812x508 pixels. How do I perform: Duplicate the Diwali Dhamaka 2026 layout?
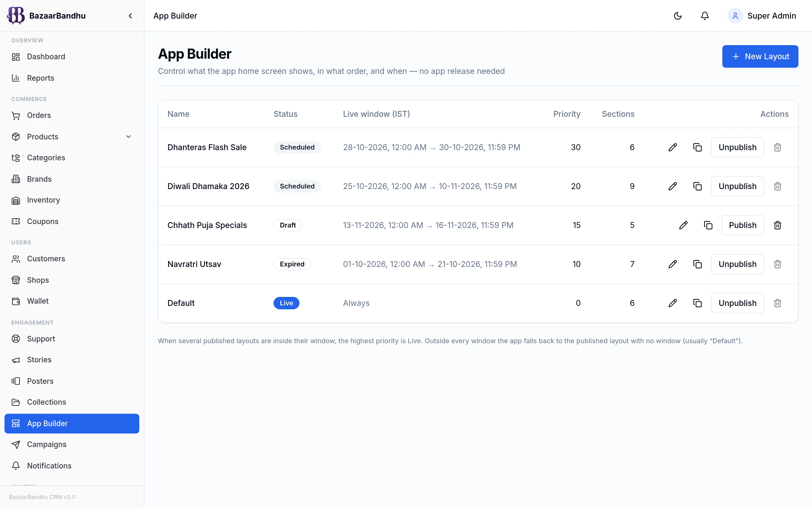coord(697,186)
